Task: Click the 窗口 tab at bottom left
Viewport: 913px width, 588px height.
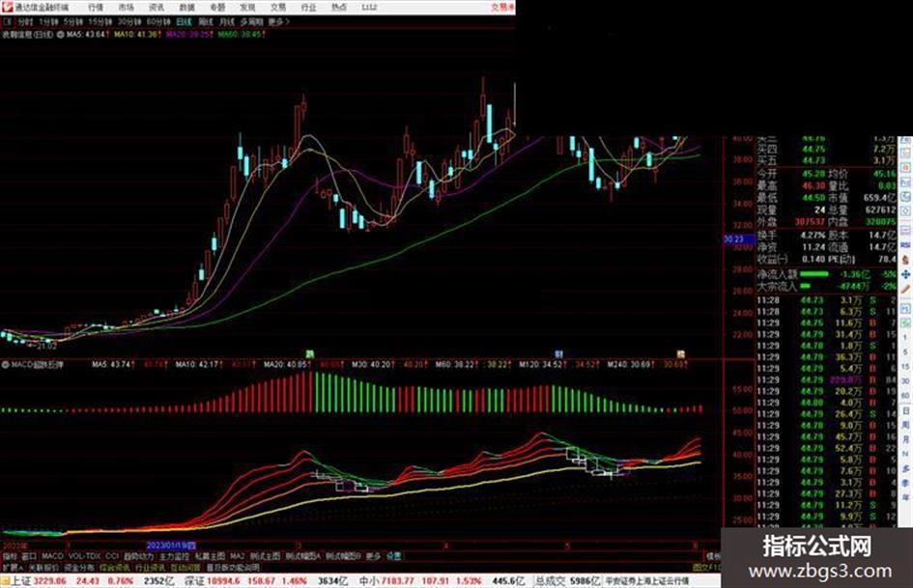Action: 29,556
